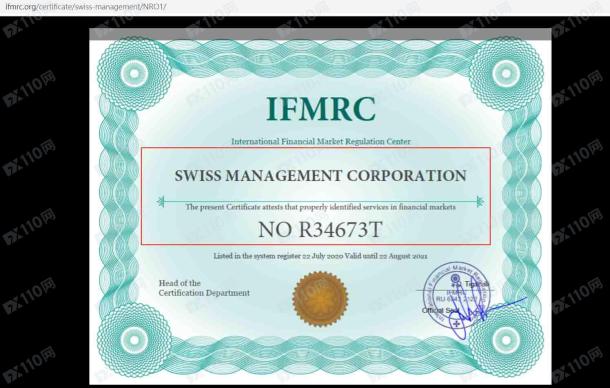Click the certificate number NO R34673T
This screenshot has width=610, height=388.
click(320, 230)
